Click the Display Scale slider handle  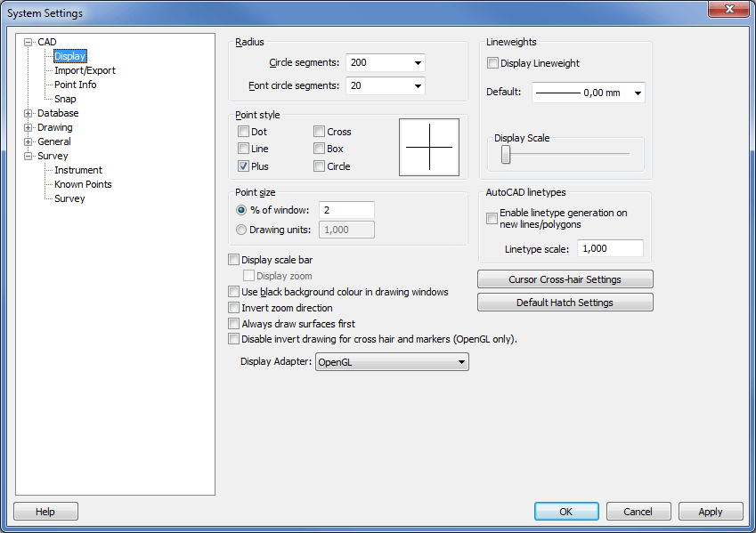tap(506, 155)
